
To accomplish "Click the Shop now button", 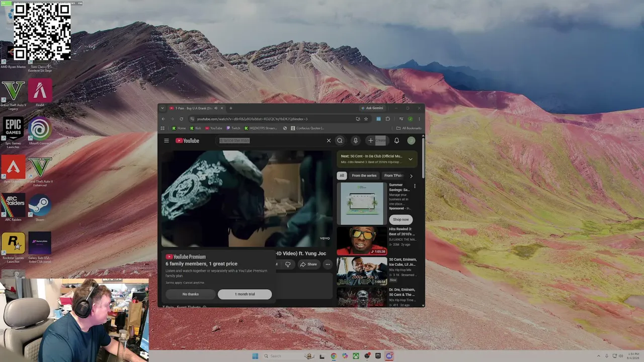I will click(x=400, y=219).
